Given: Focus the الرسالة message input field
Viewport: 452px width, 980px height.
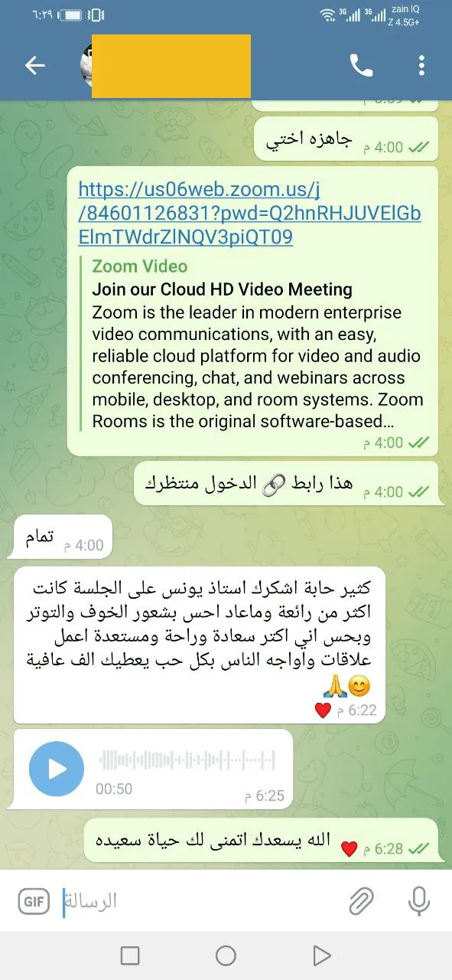Looking at the screenshot, I should (x=199, y=901).
